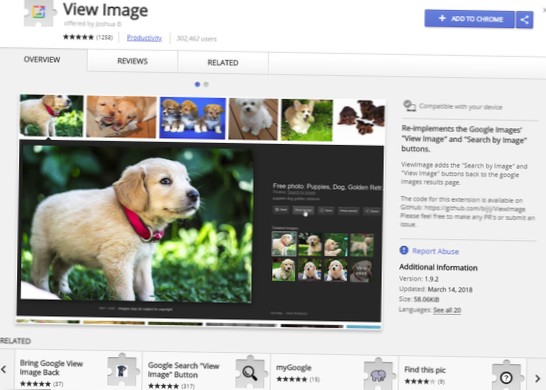Click the View Image title heading
This screenshot has width=546, height=390.
coord(106,10)
